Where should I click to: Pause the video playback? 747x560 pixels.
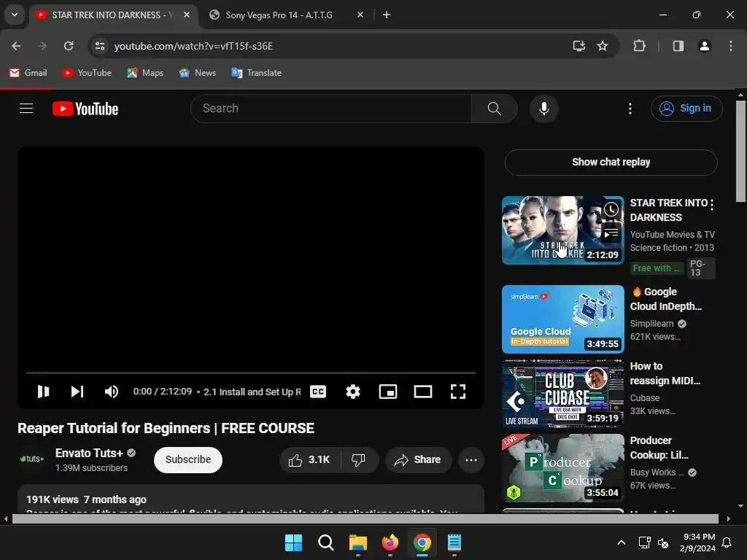43,392
